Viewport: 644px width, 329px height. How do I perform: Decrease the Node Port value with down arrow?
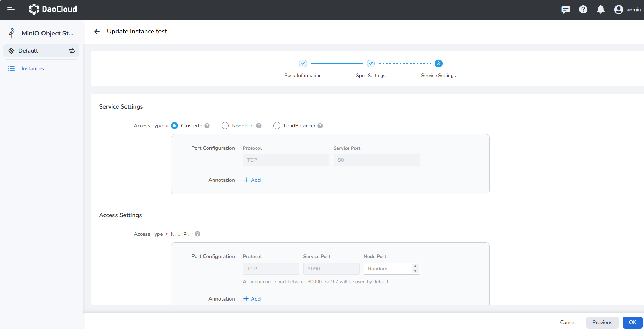tap(415, 271)
